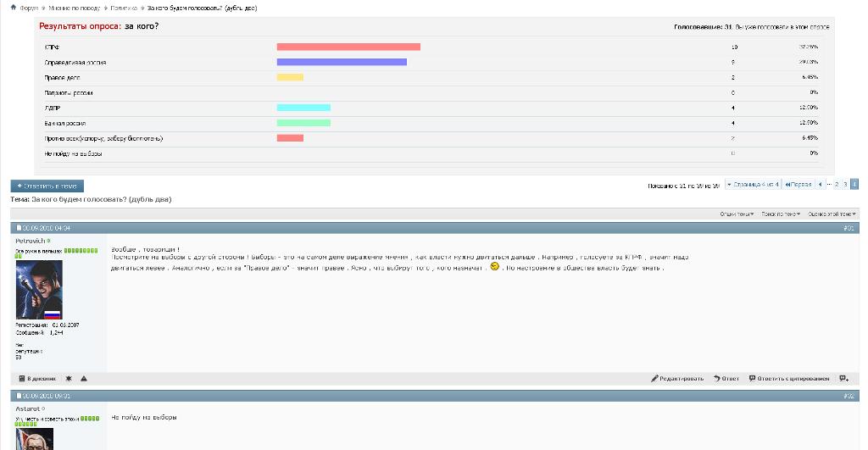Open the 'Политика' breadcrumb link
The image size is (868, 450).
(x=123, y=8)
